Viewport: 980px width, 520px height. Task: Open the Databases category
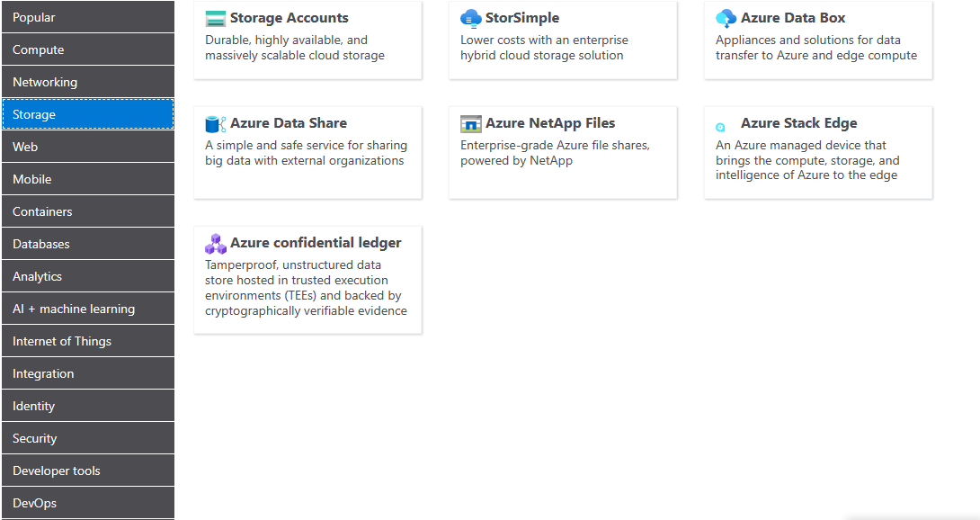click(x=88, y=244)
